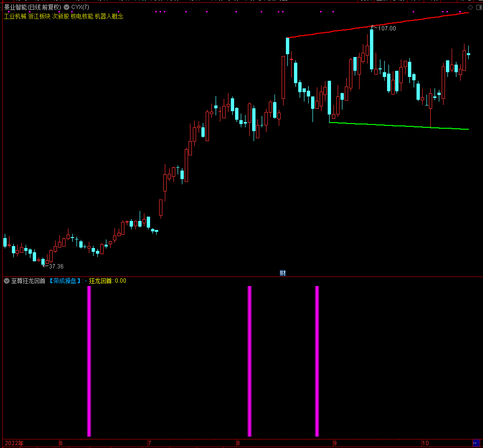Image resolution: width=483 pixels, height=448 pixels.
Task: Click the CYX(7) indicator label
Action: 80,7
